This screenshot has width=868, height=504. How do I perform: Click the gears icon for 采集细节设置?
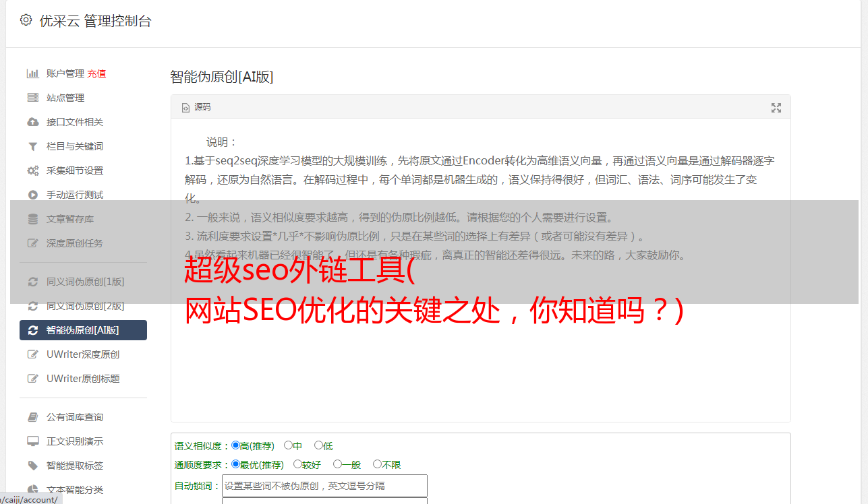32,170
